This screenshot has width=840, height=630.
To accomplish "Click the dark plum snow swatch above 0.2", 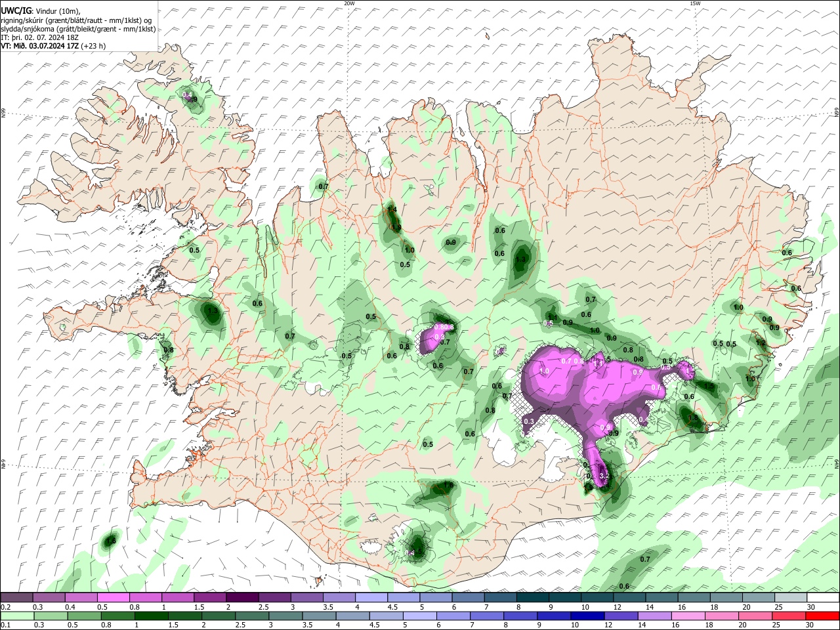I will pyautogui.click(x=16, y=597).
